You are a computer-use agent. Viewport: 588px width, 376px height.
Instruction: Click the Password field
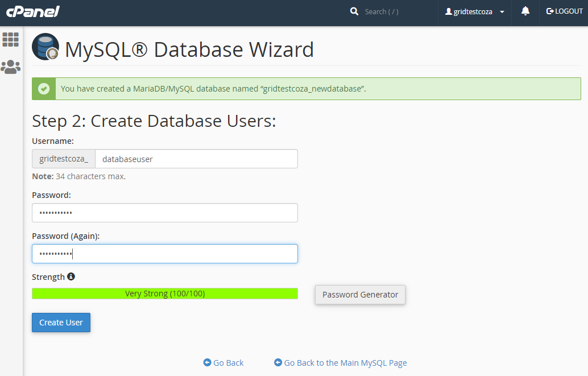(x=165, y=213)
